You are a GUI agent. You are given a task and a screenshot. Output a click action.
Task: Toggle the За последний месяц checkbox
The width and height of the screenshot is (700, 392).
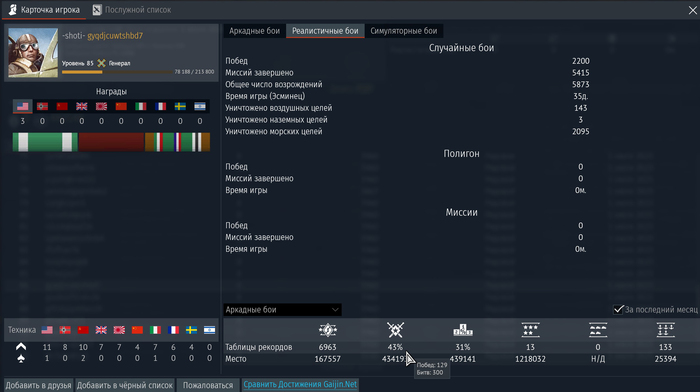618,309
